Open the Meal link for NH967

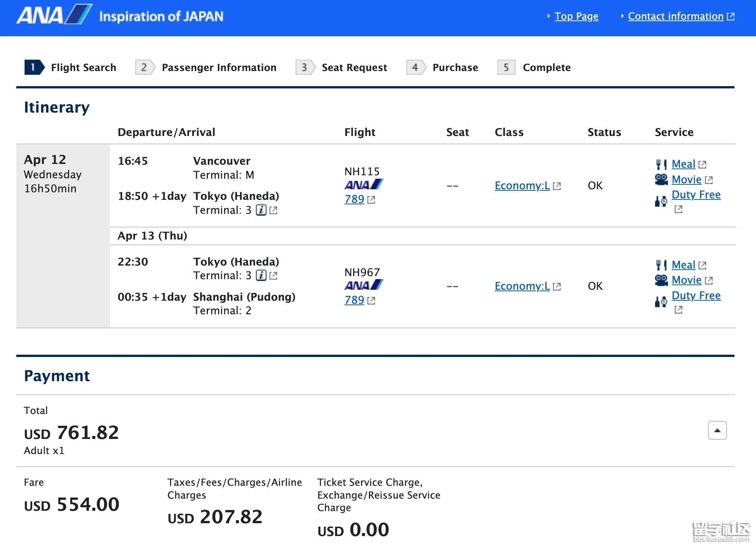(x=683, y=265)
